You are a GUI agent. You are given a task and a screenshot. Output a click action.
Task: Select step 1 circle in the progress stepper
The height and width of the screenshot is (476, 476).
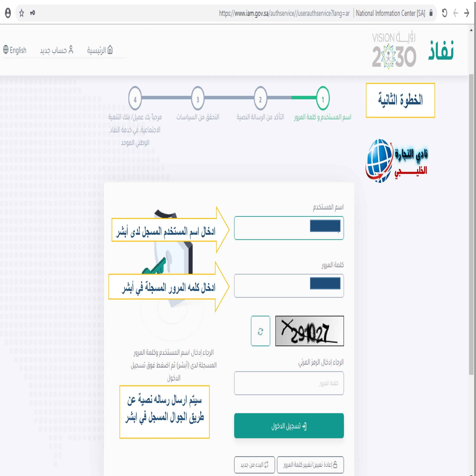coord(323,98)
